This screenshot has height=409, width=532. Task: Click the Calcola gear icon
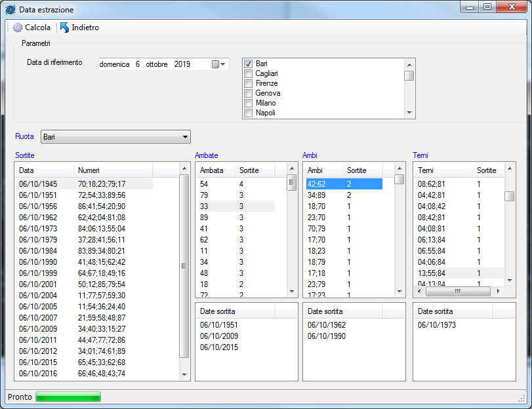[18, 28]
